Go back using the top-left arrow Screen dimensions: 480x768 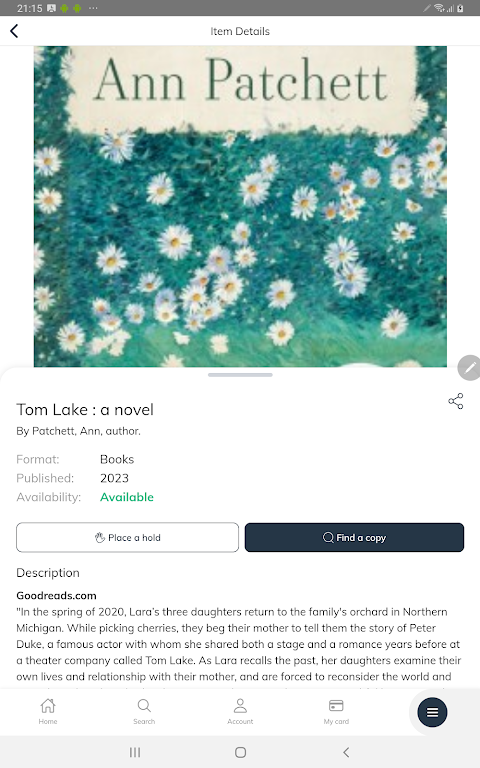pos(14,31)
